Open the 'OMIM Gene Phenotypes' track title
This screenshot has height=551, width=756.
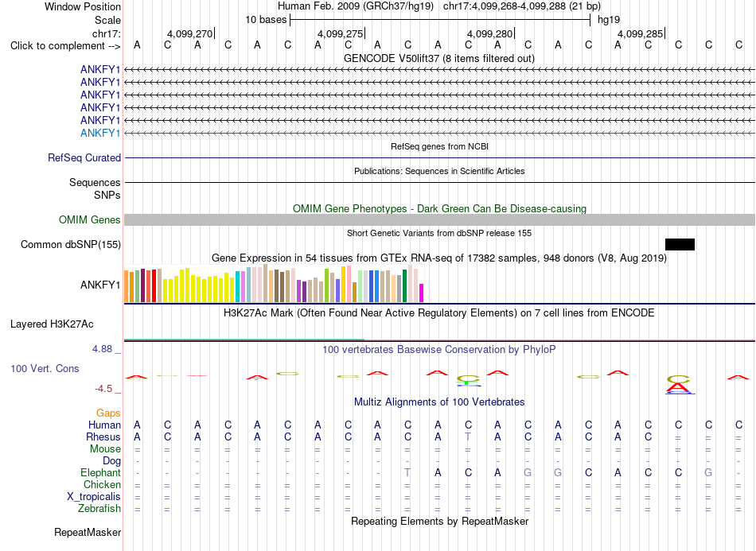coord(439,208)
